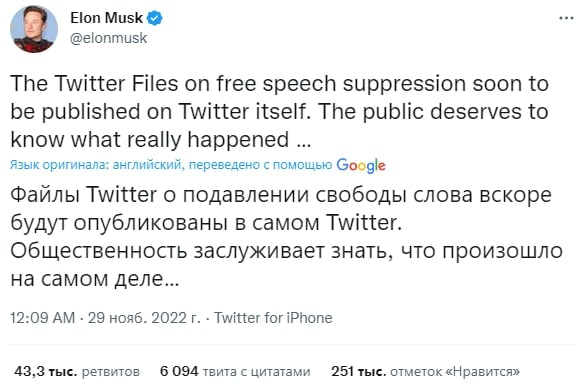574x384 pixels.
Task: Click the blue verified badge
Action: tap(154, 18)
